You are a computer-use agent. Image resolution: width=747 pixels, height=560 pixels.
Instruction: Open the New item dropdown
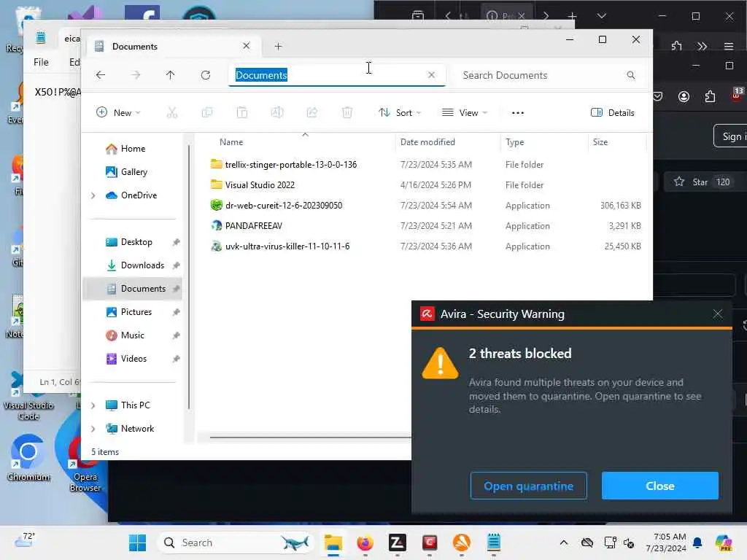click(118, 113)
